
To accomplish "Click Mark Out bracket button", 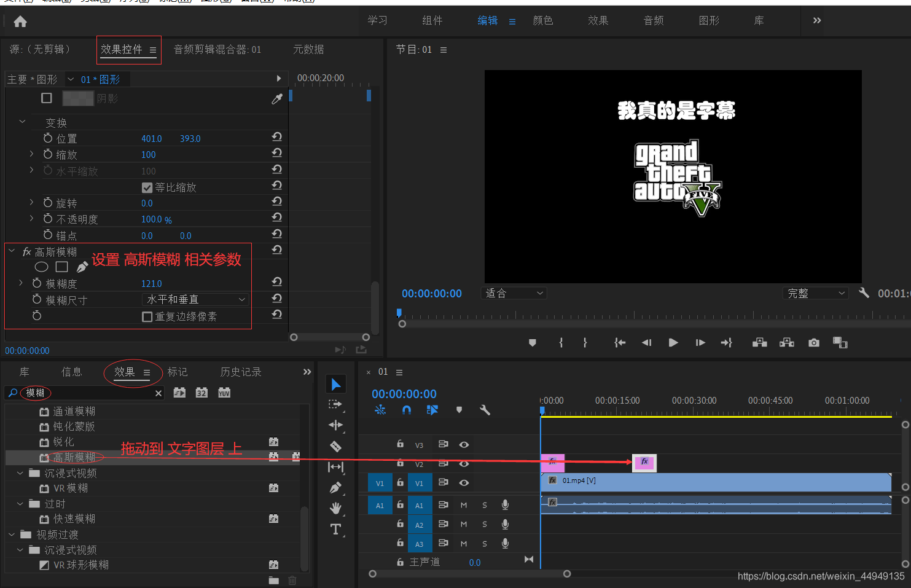I will pyautogui.click(x=585, y=343).
